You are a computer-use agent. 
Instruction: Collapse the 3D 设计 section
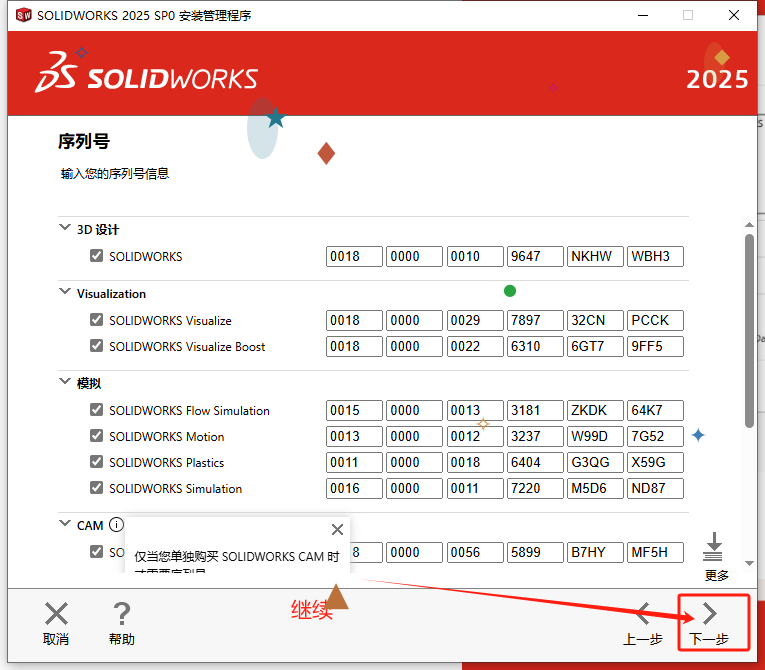[x=64, y=227]
